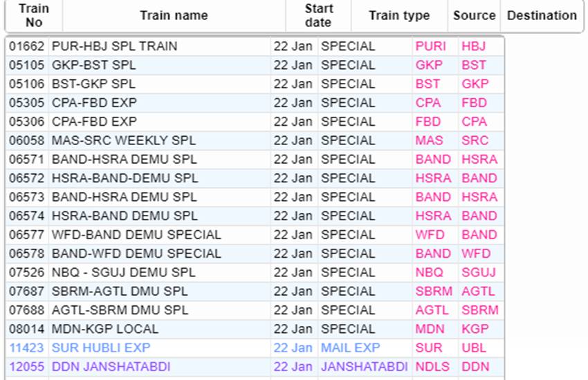Viewport: 588px width, 380px height.
Task: Open the JANSHATABDI train type link
Action: [364, 366]
